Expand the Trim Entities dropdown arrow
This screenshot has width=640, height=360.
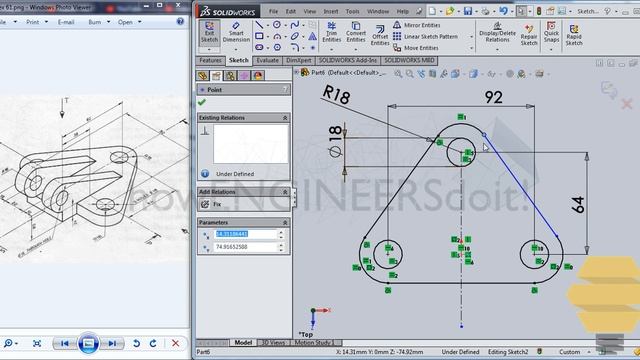pos(331,49)
